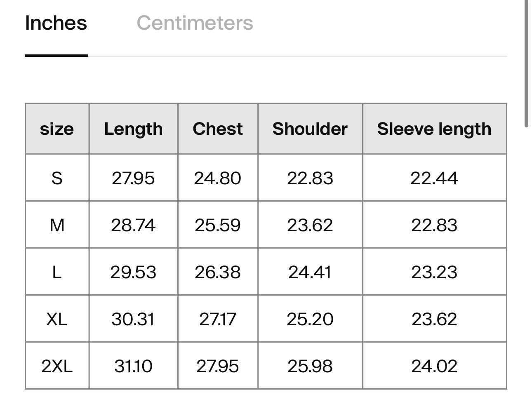Click the 25.98 shoulder value for 2XL
Viewport: 532px width, 397px height.
(310, 366)
